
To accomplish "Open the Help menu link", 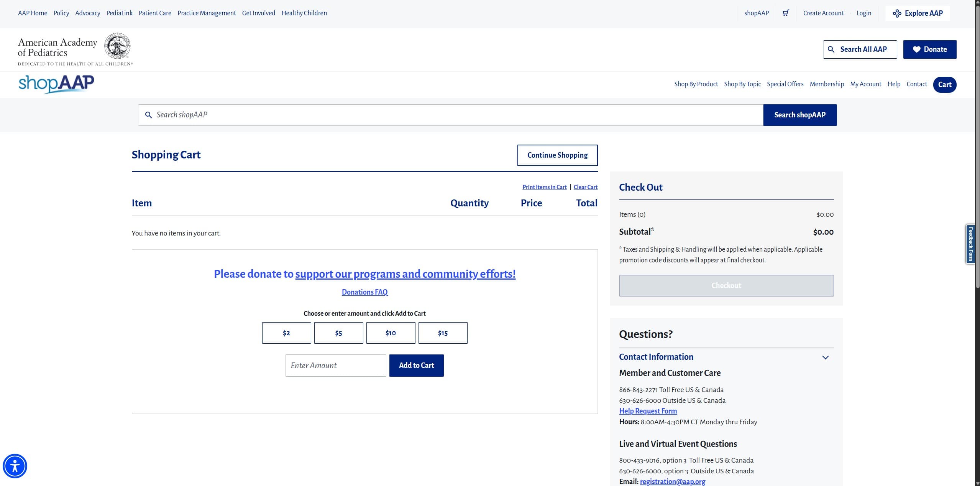I will pos(894,84).
